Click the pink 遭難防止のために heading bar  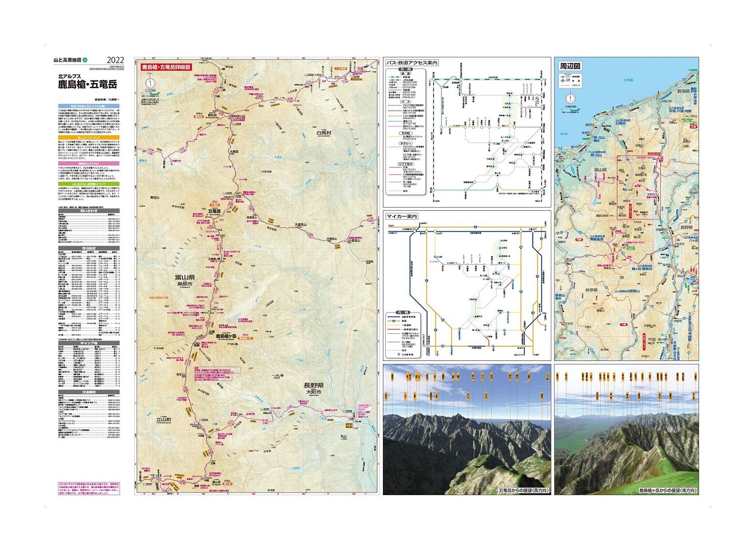89,163
